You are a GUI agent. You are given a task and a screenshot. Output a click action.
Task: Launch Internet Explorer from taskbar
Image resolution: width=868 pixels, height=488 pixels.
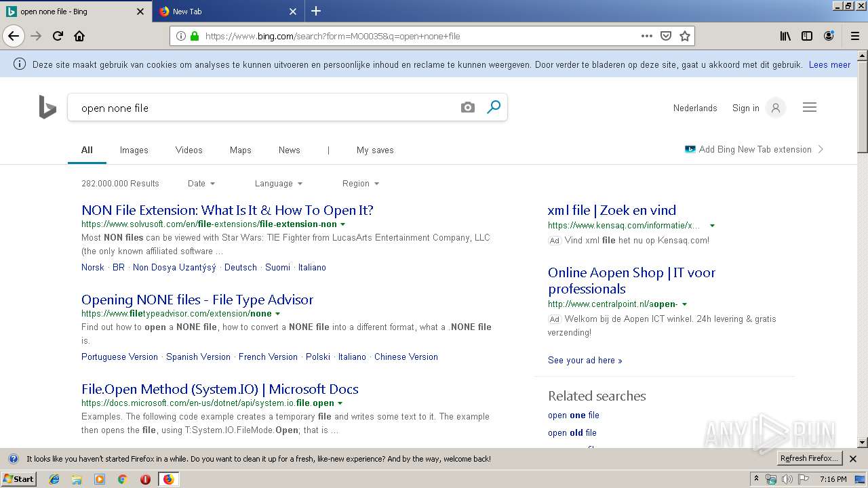click(x=54, y=479)
